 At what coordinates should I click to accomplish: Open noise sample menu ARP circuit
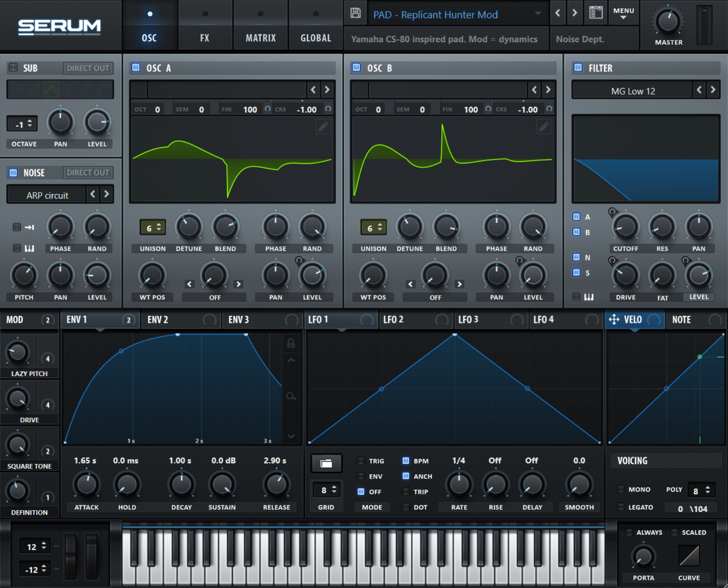point(47,195)
